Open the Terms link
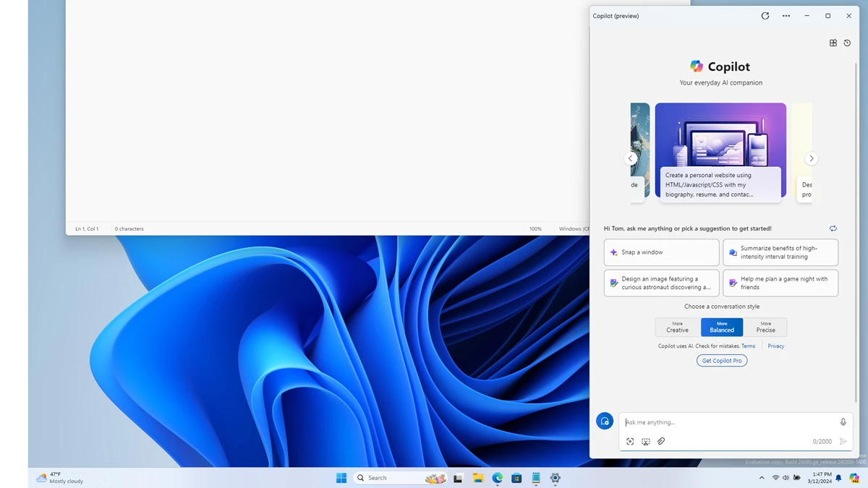This screenshot has width=868, height=488. [749, 346]
